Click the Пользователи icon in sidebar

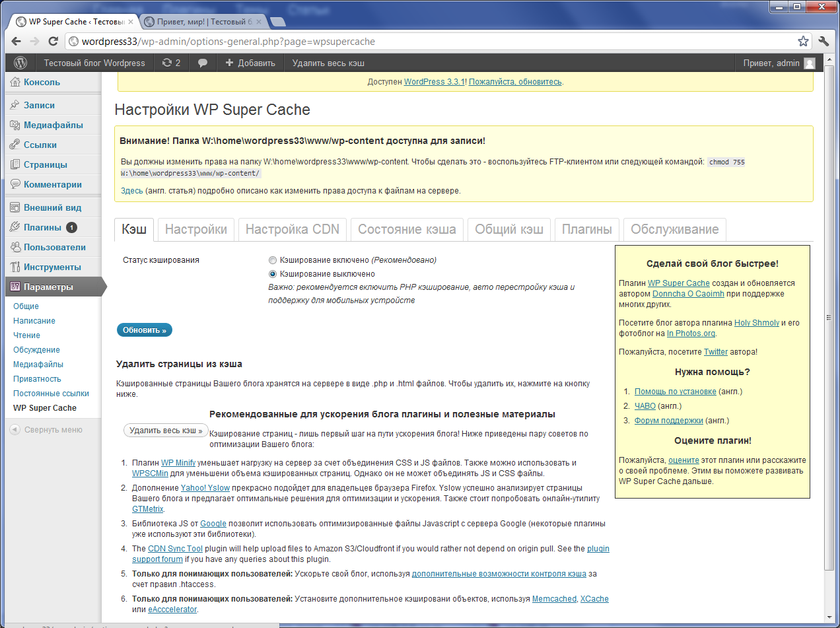coord(15,247)
